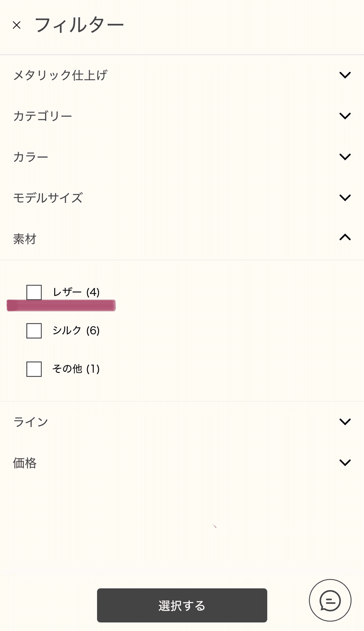
Task: Expand the 価格 filter chevron
Action: [345, 463]
